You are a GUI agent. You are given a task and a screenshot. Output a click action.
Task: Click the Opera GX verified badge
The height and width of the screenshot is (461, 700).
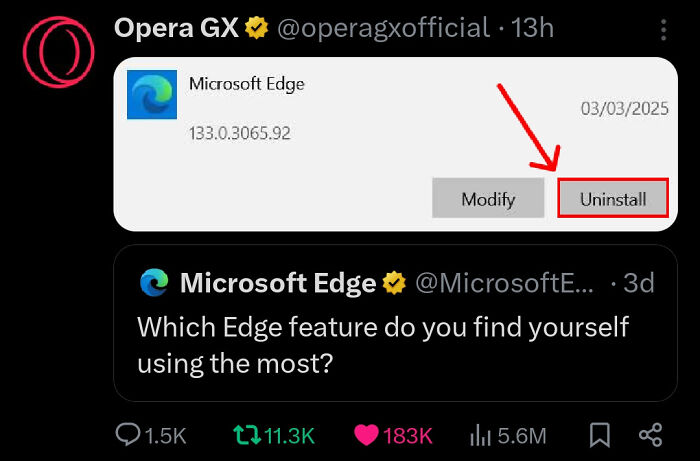(x=258, y=29)
